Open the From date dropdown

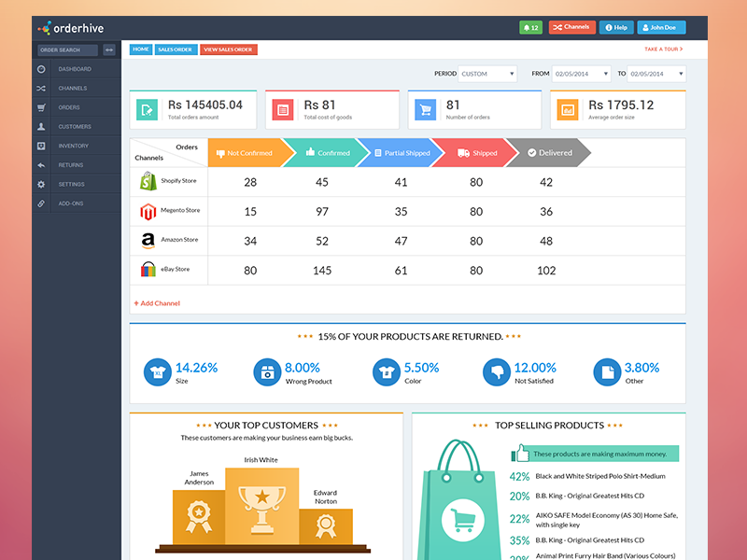click(581, 74)
